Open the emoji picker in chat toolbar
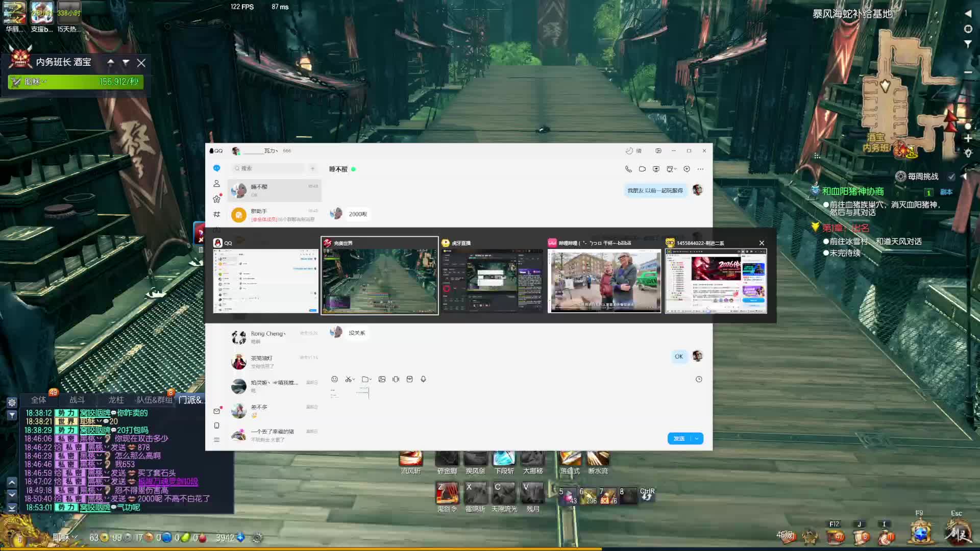980x551 pixels. pyautogui.click(x=334, y=379)
